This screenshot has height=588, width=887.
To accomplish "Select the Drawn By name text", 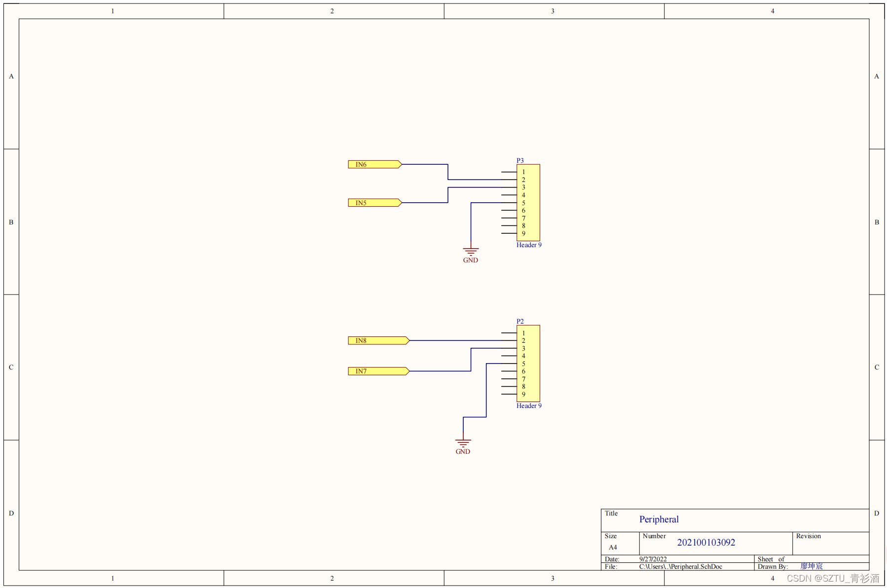I will click(x=812, y=566).
